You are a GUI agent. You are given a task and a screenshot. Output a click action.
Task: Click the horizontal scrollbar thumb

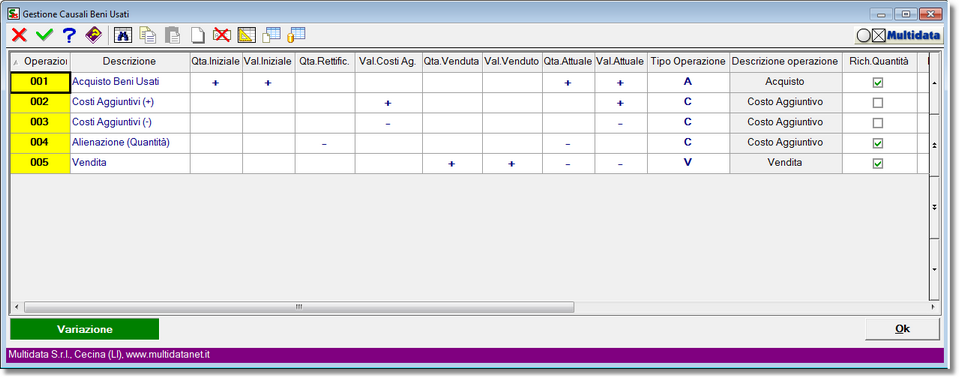click(299, 306)
